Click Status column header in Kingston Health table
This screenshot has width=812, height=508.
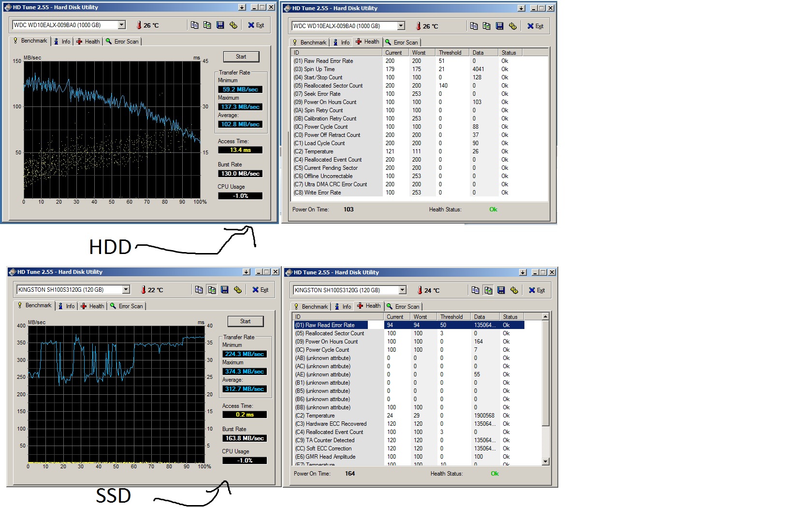(512, 317)
